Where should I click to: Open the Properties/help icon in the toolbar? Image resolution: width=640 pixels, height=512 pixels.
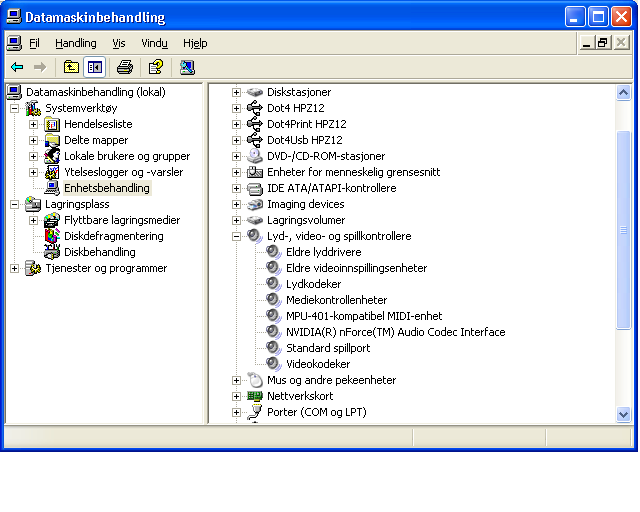[x=155, y=67]
